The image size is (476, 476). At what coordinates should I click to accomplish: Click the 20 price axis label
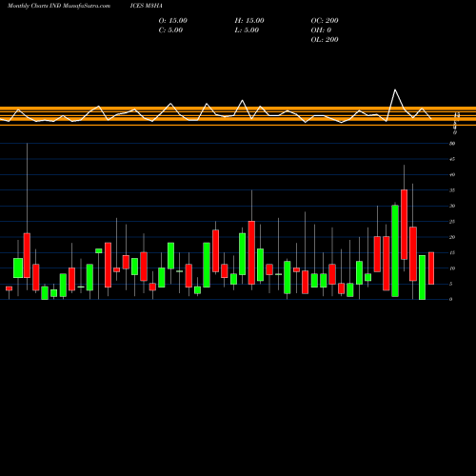coord(452,237)
